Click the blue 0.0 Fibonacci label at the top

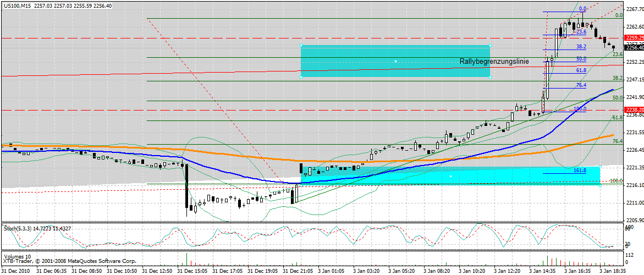coord(582,9)
